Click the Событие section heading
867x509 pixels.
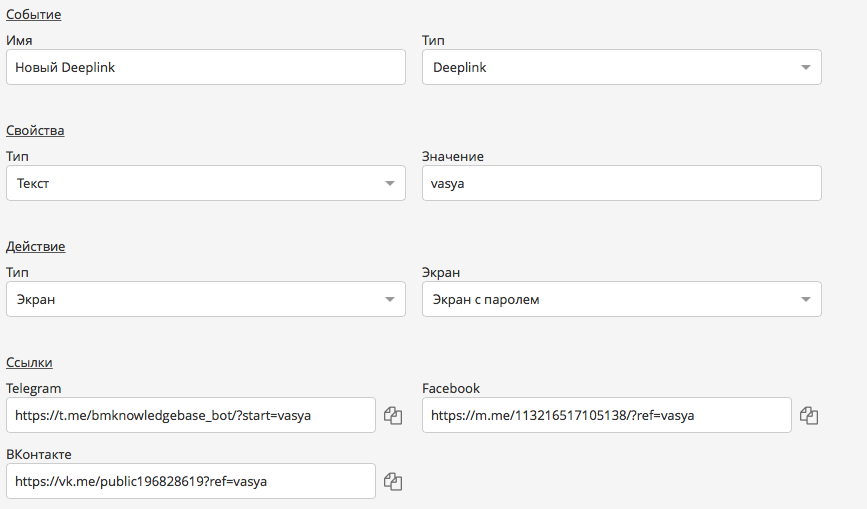click(33, 15)
